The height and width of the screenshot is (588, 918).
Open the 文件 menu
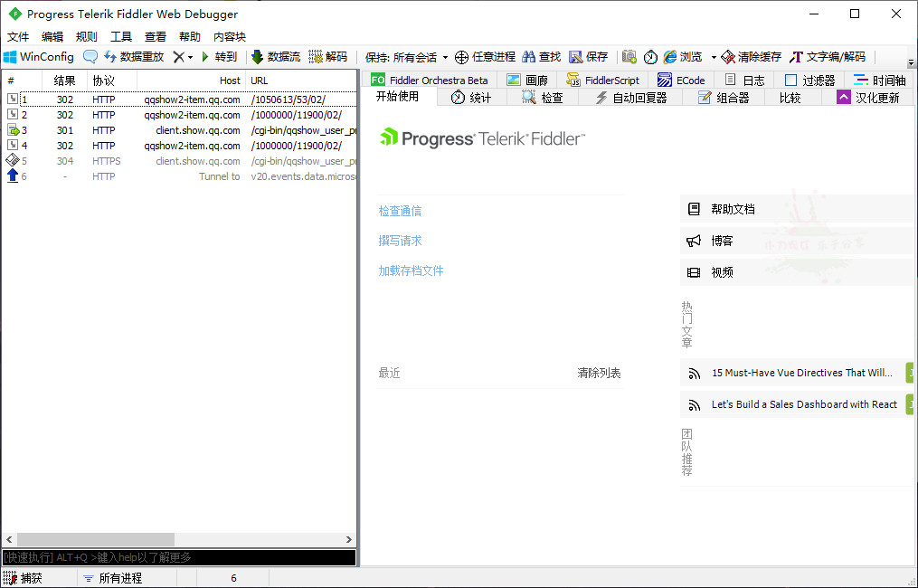pos(18,37)
